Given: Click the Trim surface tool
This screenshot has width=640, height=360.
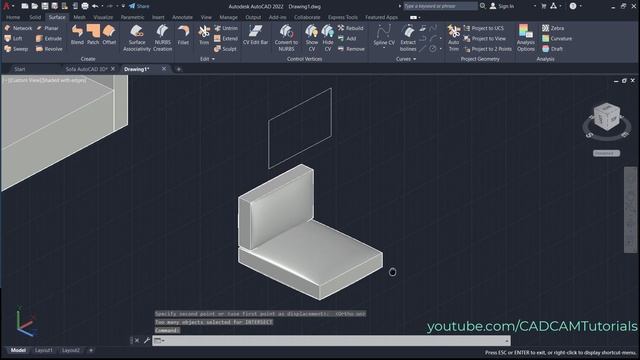Looking at the screenshot, I should tap(204, 35).
